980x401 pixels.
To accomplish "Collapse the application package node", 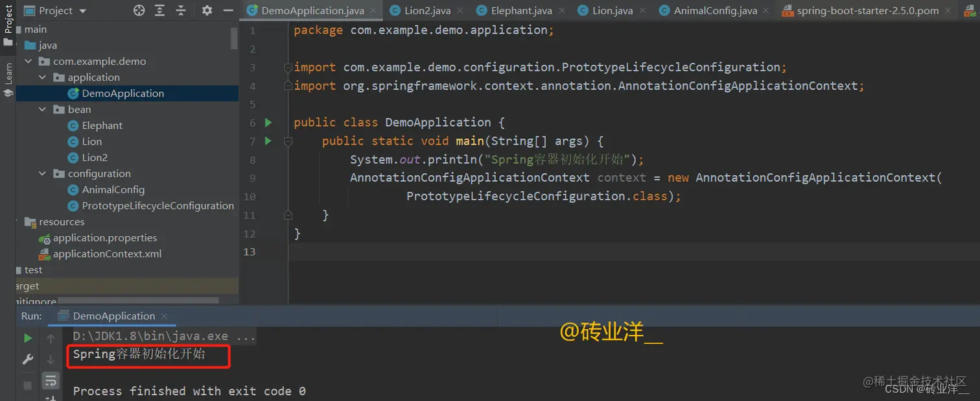I will [x=43, y=77].
